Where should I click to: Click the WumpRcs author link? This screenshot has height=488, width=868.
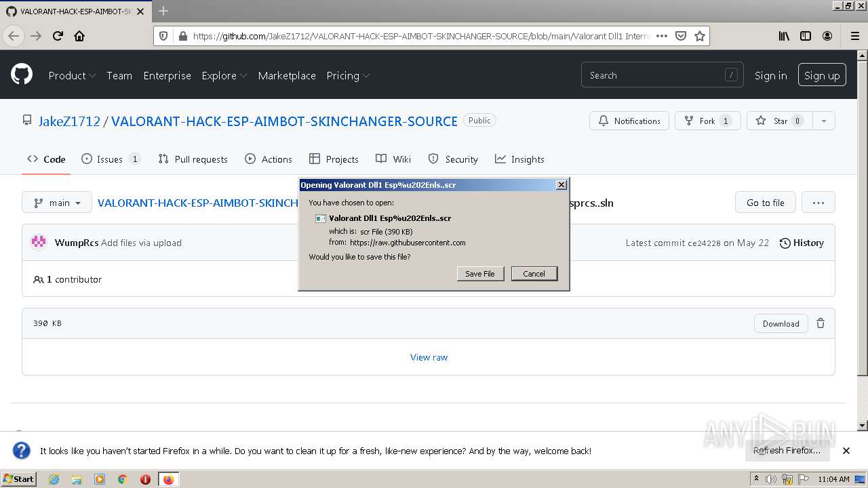pyautogui.click(x=76, y=243)
